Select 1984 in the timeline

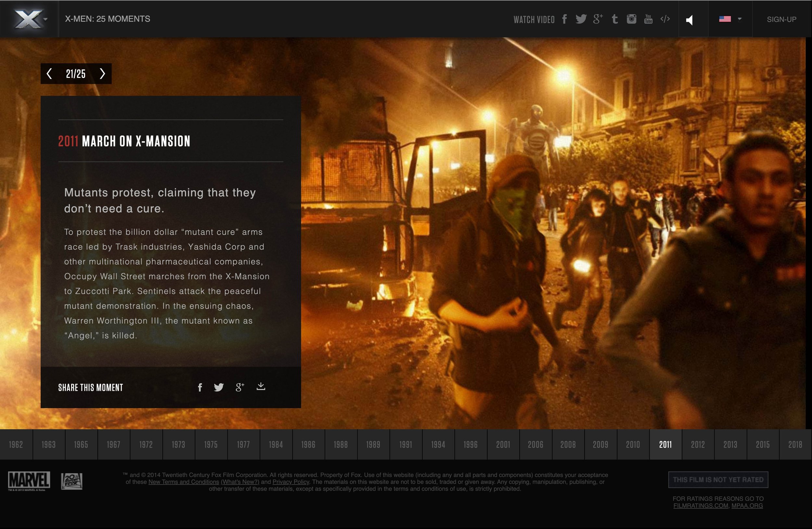coord(276,445)
